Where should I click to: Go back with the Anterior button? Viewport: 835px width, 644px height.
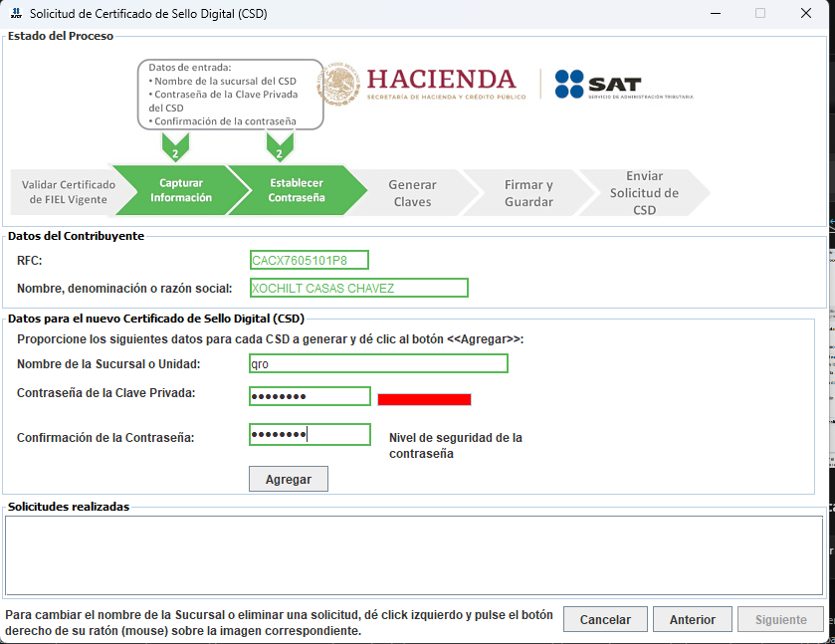point(693,619)
